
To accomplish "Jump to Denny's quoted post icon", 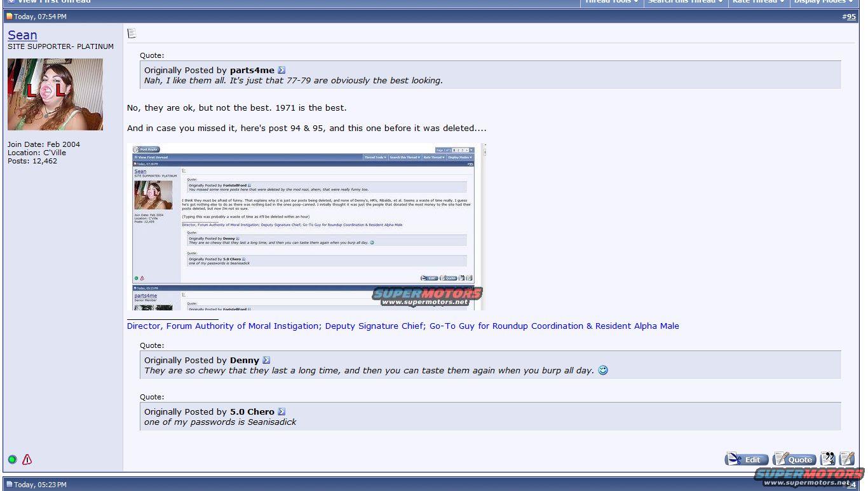I will (x=266, y=360).
